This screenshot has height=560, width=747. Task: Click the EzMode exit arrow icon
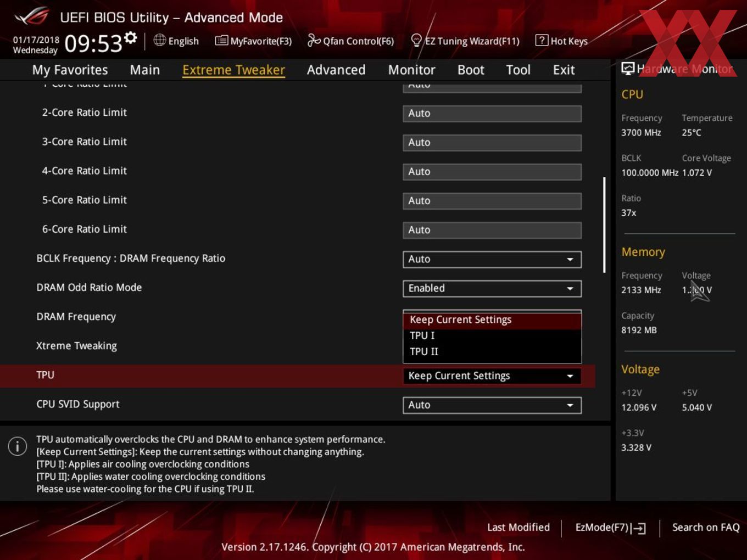(x=638, y=528)
